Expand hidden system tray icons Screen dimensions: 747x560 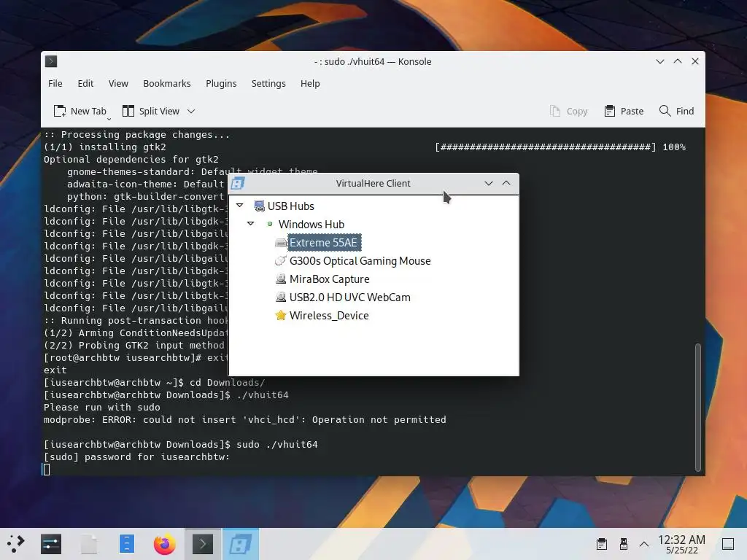(644, 544)
